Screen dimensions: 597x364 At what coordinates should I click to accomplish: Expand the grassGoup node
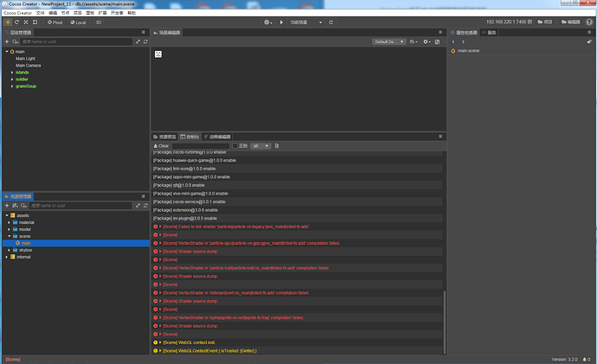click(x=12, y=86)
